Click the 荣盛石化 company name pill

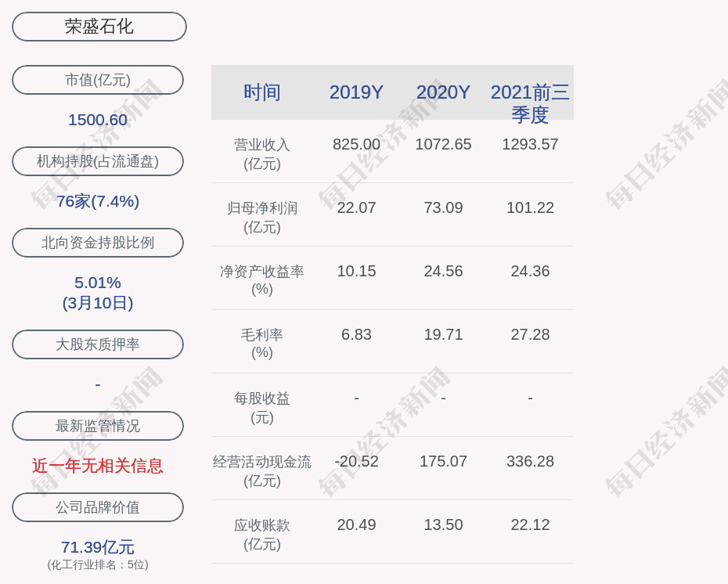click(x=99, y=27)
